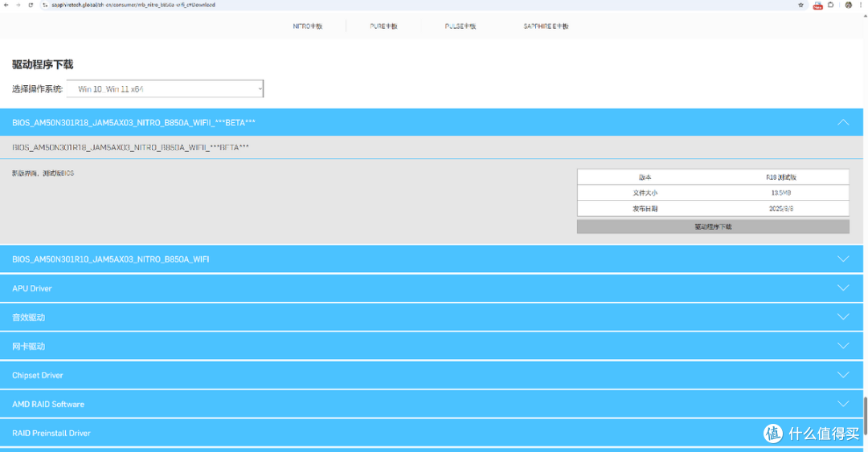Click the R18 测试版 version cell

point(781,177)
